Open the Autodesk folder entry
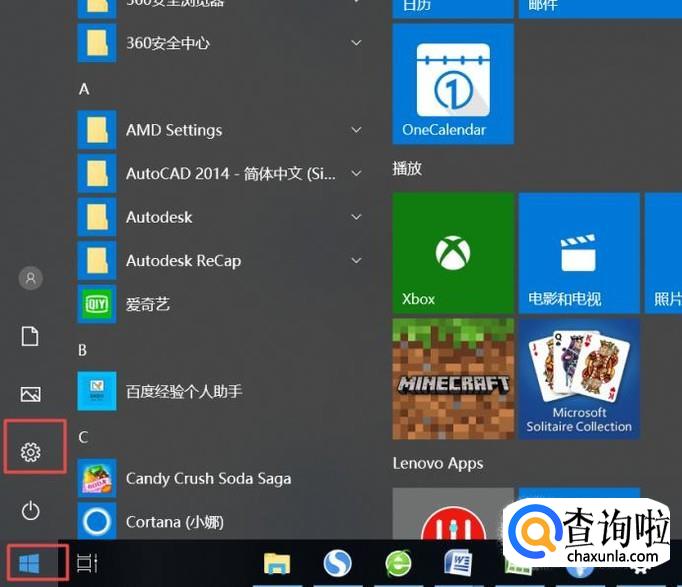Viewport: 682px width, 587px height. tap(220, 217)
